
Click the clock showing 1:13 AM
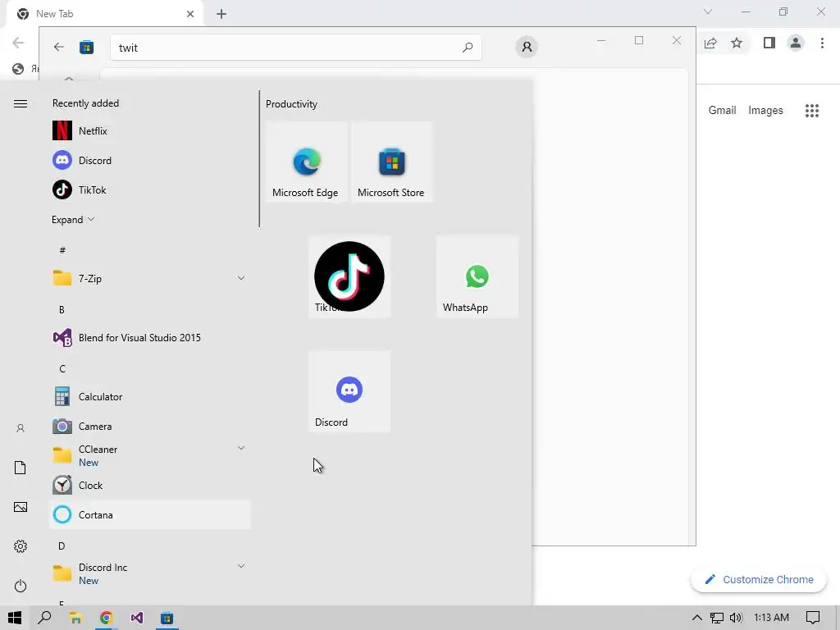coord(771,618)
